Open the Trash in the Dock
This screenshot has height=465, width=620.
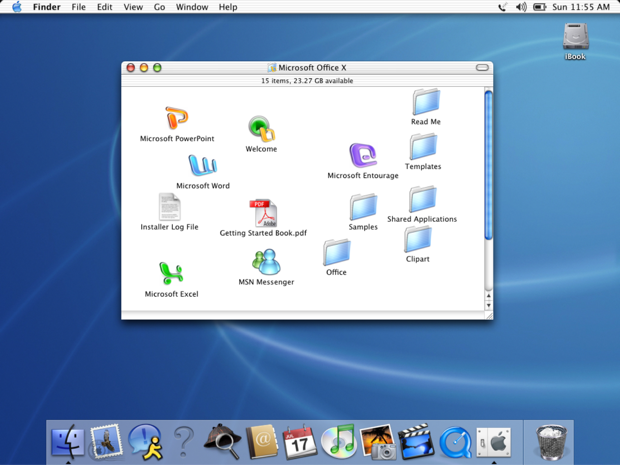(x=551, y=442)
